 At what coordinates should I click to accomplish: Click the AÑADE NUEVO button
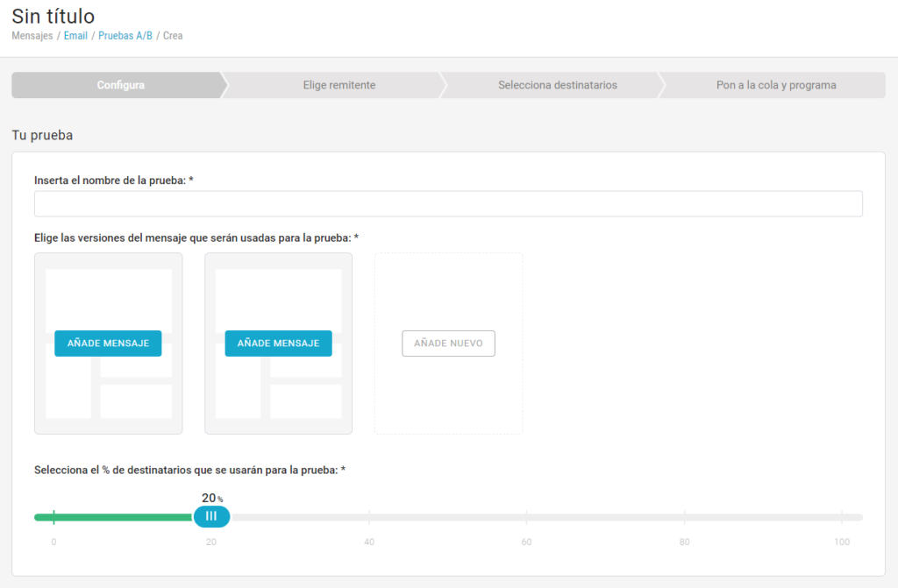[448, 344]
